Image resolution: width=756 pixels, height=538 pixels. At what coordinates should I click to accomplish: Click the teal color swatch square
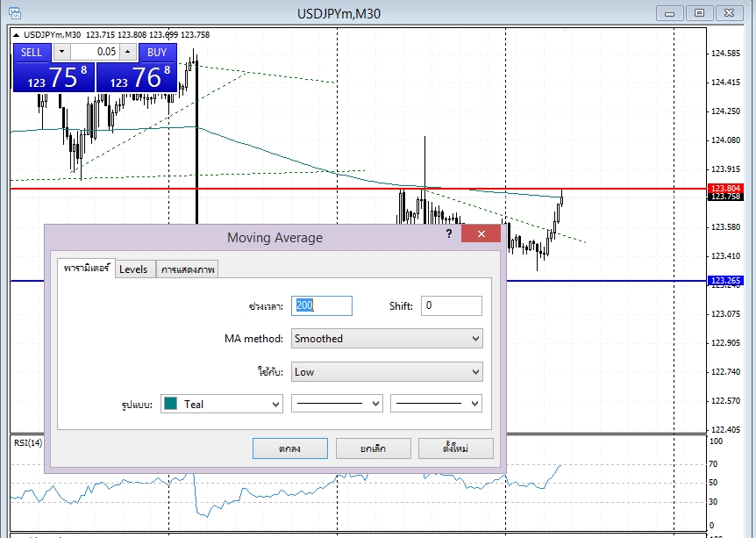click(171, 404)
